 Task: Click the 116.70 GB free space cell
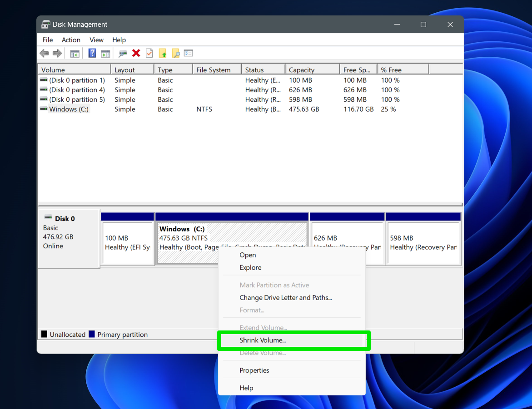(358, 109)
